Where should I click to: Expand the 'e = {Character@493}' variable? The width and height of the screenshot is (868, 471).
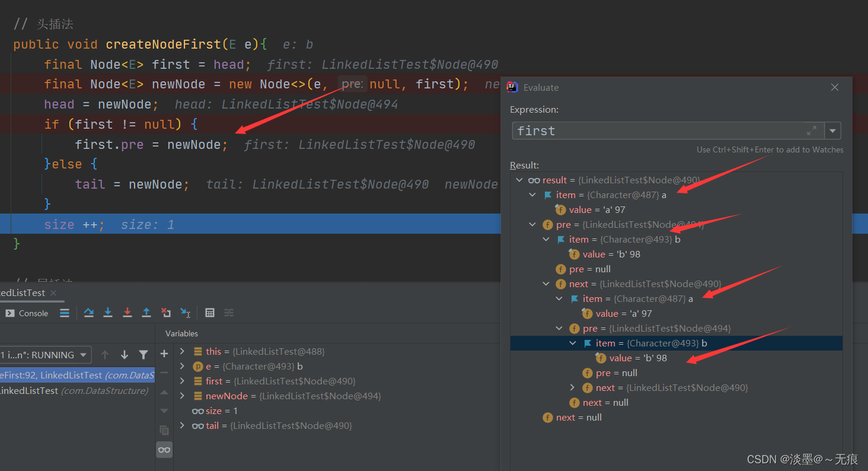click(183, 366)
